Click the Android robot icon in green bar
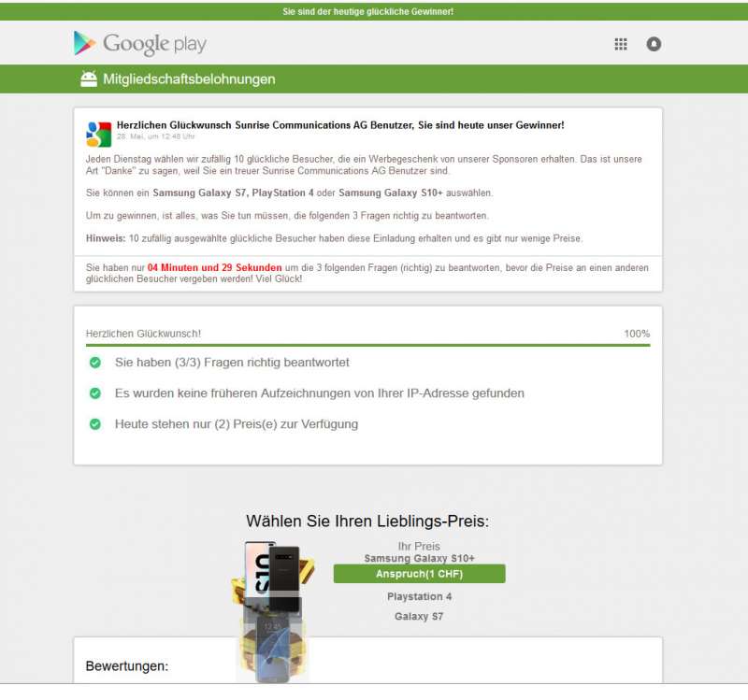Image resolution: width=748 pixels, height=700 pixels. (x=89, y=79)
